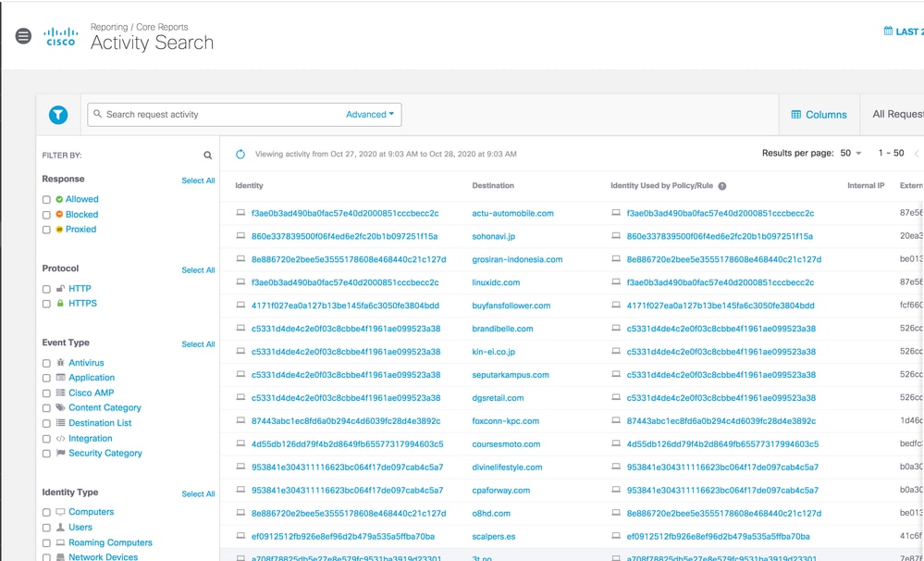
Task: Click the Users person icon in filters
Action: [x=60, y=528]
